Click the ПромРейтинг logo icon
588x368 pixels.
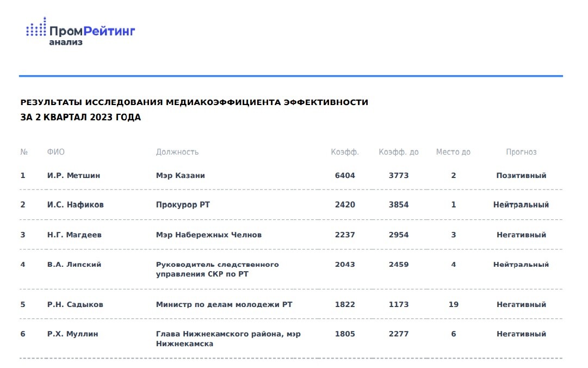pyautogui.click(x=36, y=28)
